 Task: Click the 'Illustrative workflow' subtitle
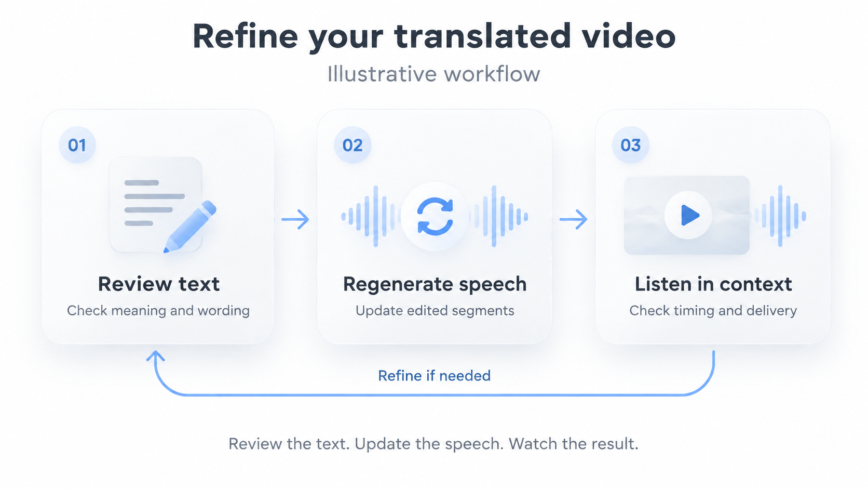[434, 74]
